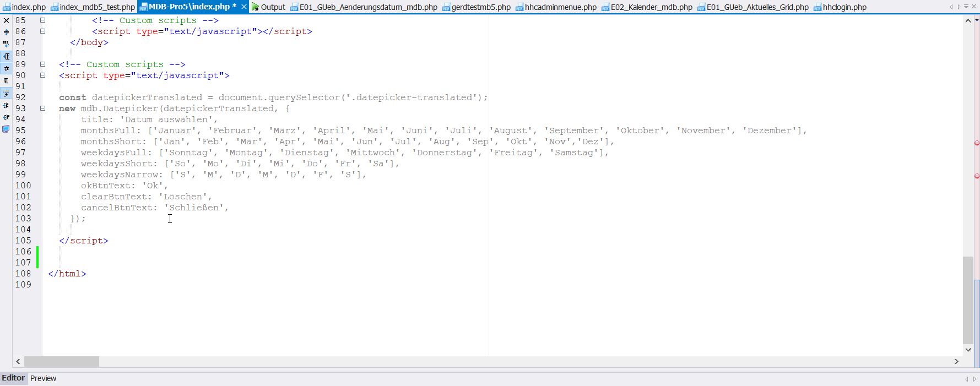Toggle line numbers with the # icon
This screenshot has height=386, width=980.
(x=6, y=68)
